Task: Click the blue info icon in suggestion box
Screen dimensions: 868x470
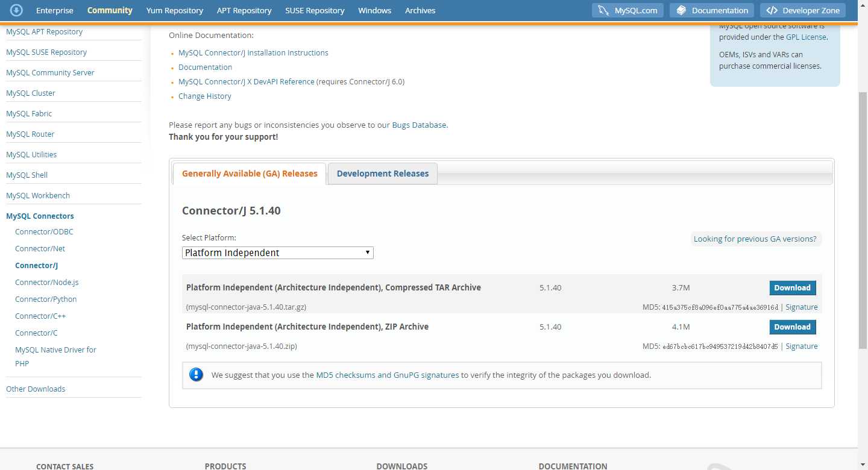Action: point(196,374)
